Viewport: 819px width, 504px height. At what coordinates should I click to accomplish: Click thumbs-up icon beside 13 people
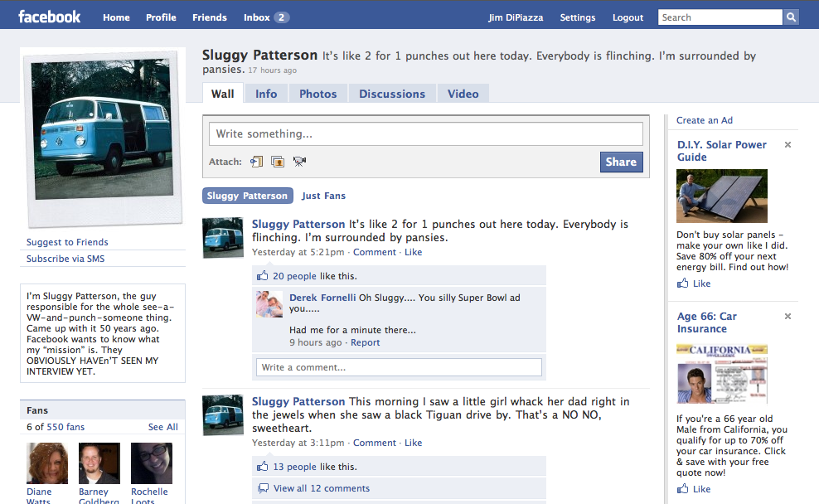click(x=262, y=466)
